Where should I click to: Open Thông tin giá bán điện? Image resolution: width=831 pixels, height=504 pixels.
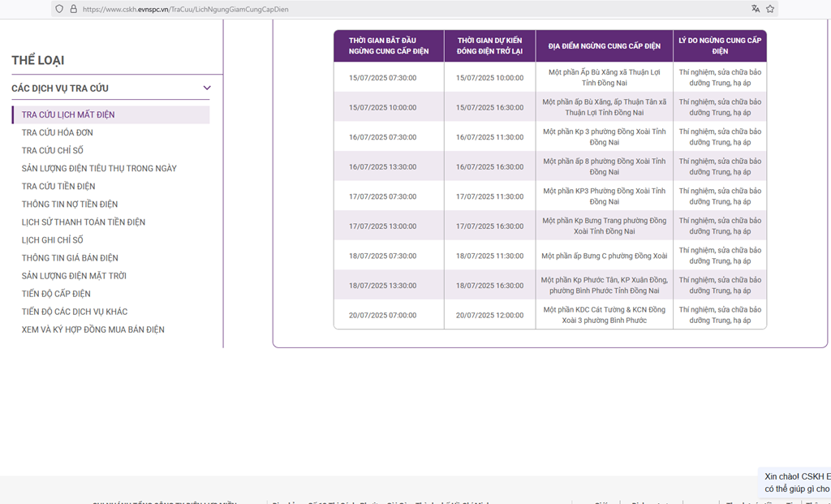click(70, 257)
